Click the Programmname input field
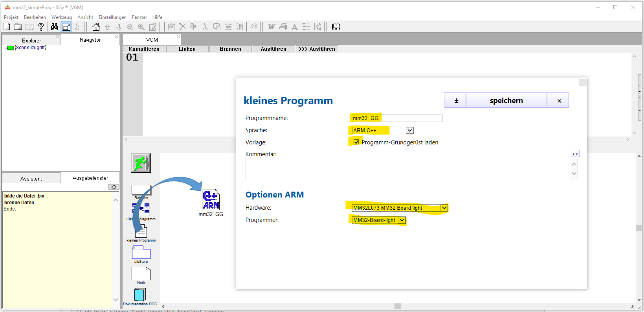 pyautogui.click(x=397, y=118)
